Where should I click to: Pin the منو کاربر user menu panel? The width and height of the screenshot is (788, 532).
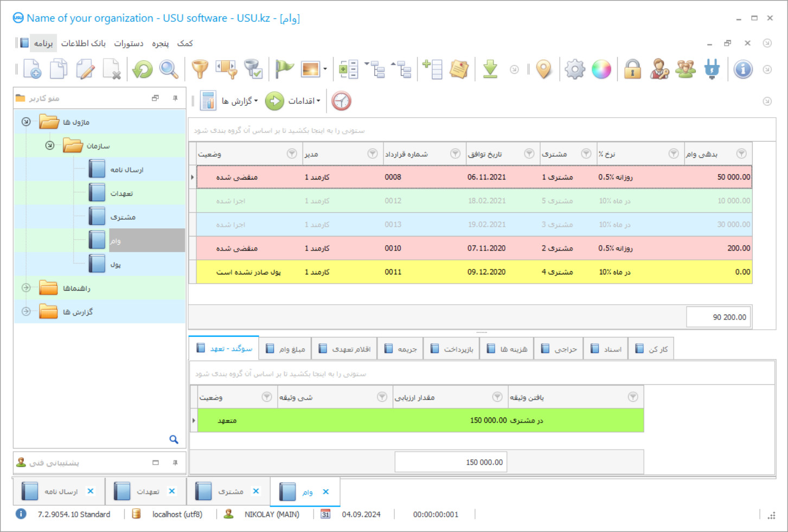[175, 98]
